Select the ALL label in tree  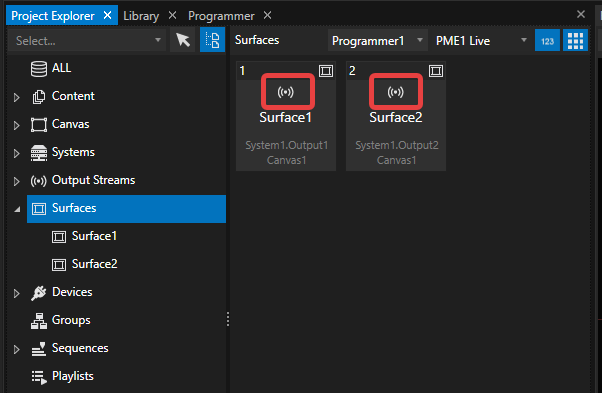(61, 68)
